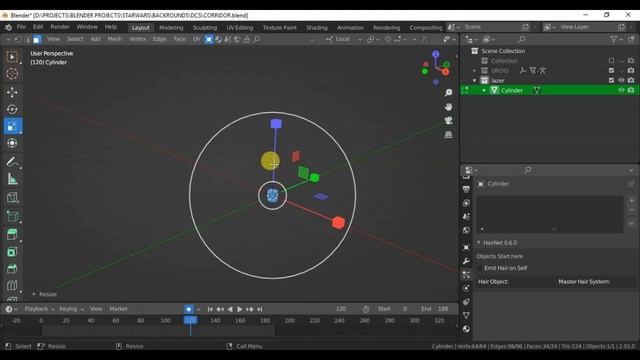Open the Physics properties tab
The image size is (640, 360).
pyautogui.click(x=466, y=288)
